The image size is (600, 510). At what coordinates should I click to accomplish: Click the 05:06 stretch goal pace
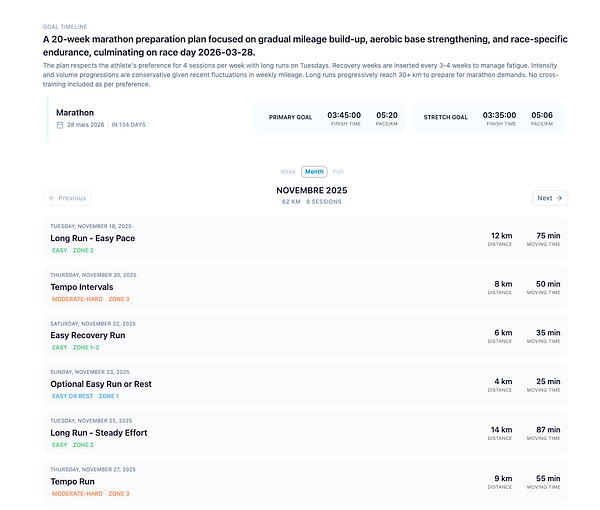(x=542, y=115)
